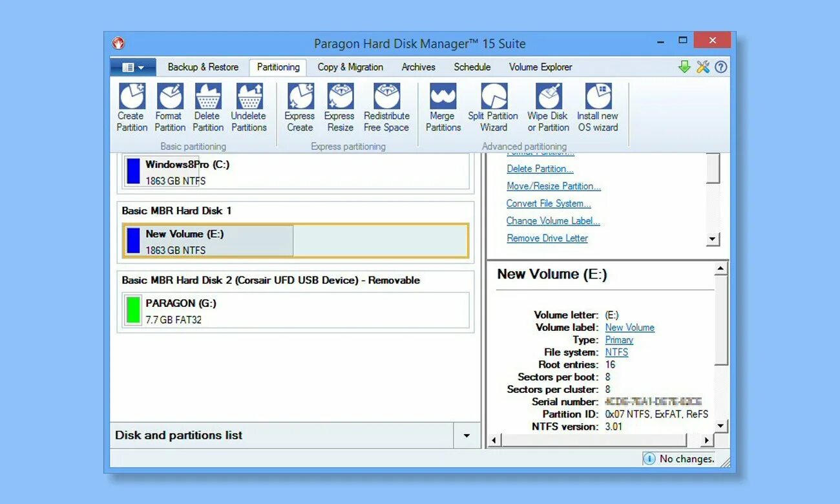The image size is (840, 504).
Task: Expand the Disk and partitions list dropdown
Action: click(467, 436)
